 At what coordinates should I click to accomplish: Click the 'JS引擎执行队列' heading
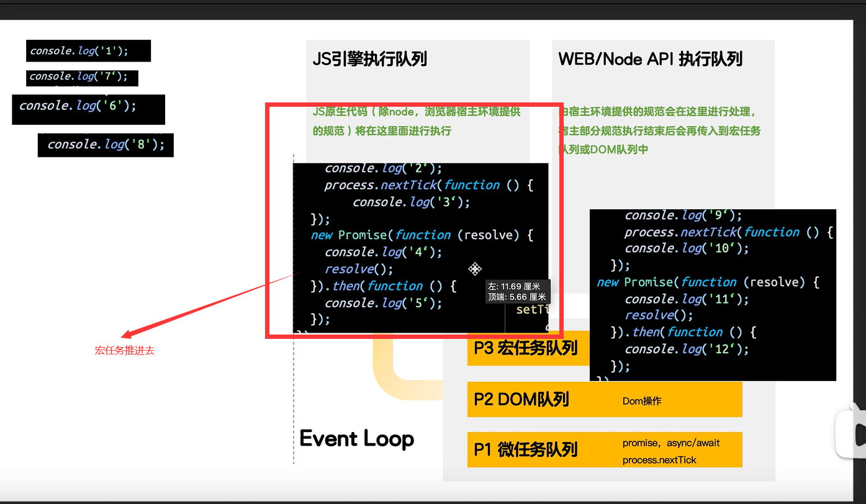click(370, 60)
